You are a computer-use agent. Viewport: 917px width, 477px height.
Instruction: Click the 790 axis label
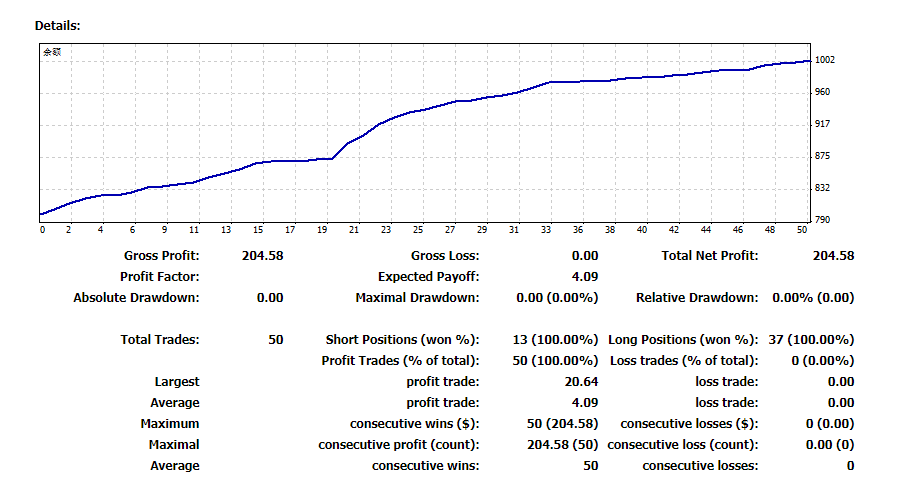point(822,220)
